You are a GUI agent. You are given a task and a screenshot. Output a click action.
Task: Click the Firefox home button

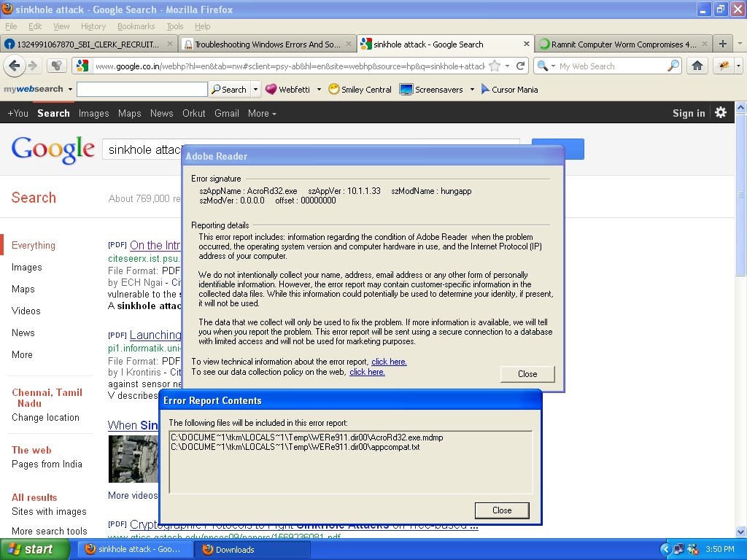697,65
